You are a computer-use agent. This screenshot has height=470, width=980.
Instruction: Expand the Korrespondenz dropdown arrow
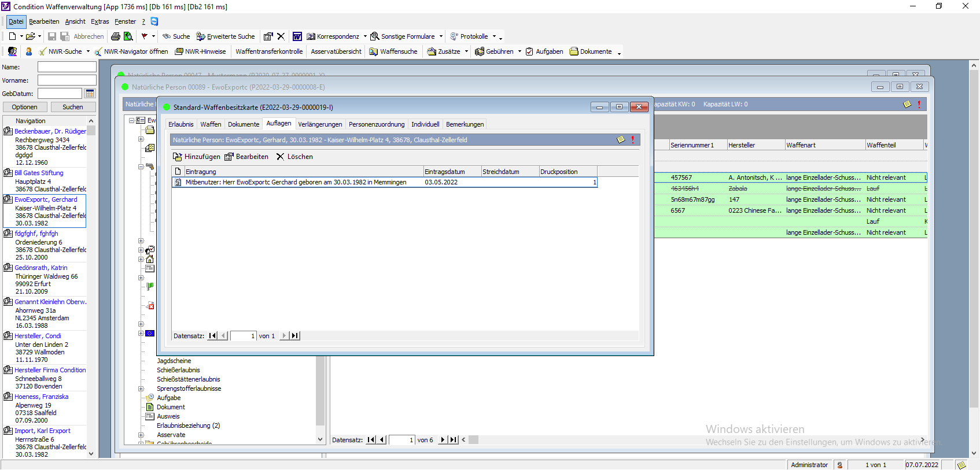tap(365, 36)
